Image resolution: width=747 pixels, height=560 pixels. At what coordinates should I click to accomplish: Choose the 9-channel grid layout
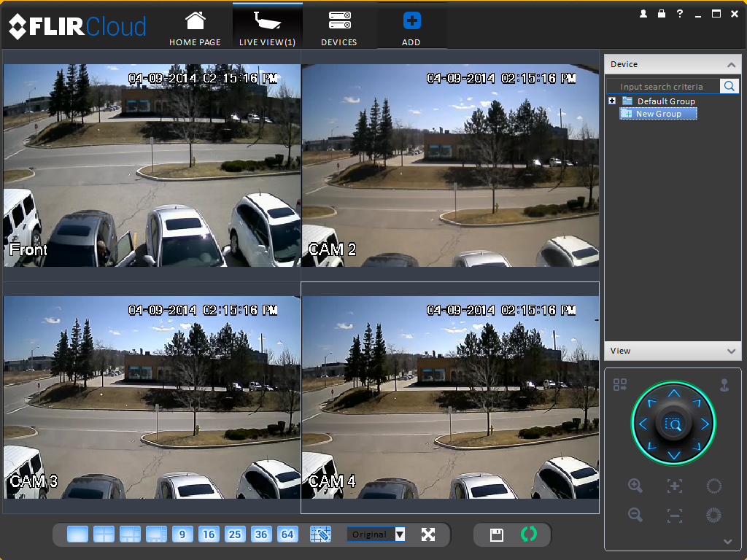click(x=182, y=534)
